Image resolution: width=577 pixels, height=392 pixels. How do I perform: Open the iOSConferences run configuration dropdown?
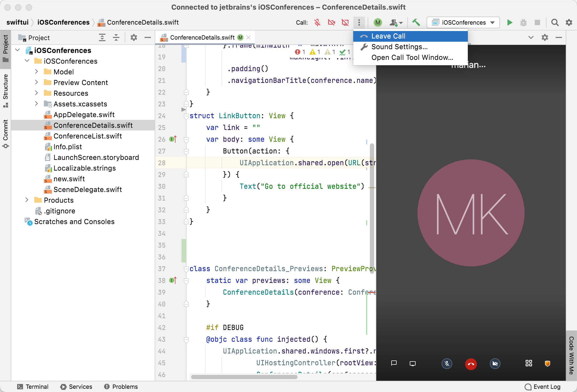tap(463, 22)
